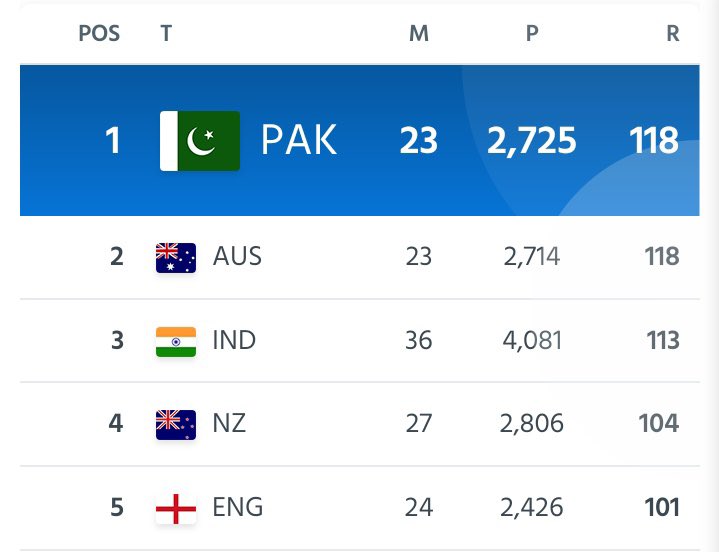
Task: Click Pakistan's 2,725 points value
Action: [531, 140]
